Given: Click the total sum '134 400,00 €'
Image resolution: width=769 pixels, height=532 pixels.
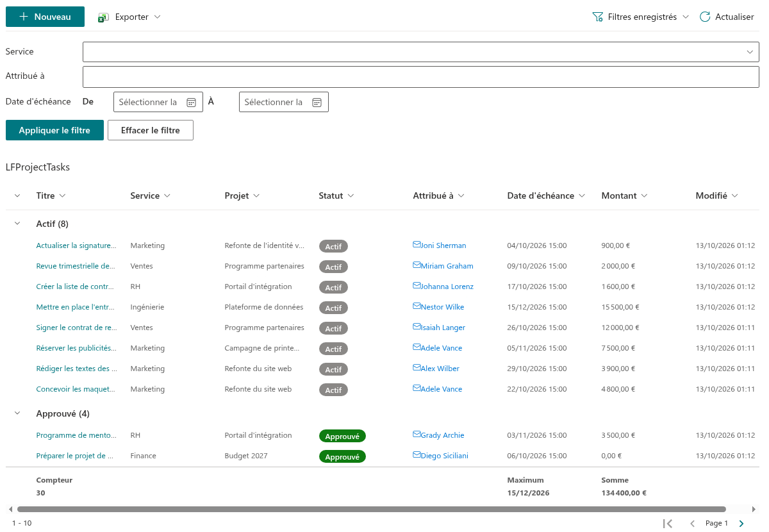Looking at the screenshot, I should pos(624,494).
